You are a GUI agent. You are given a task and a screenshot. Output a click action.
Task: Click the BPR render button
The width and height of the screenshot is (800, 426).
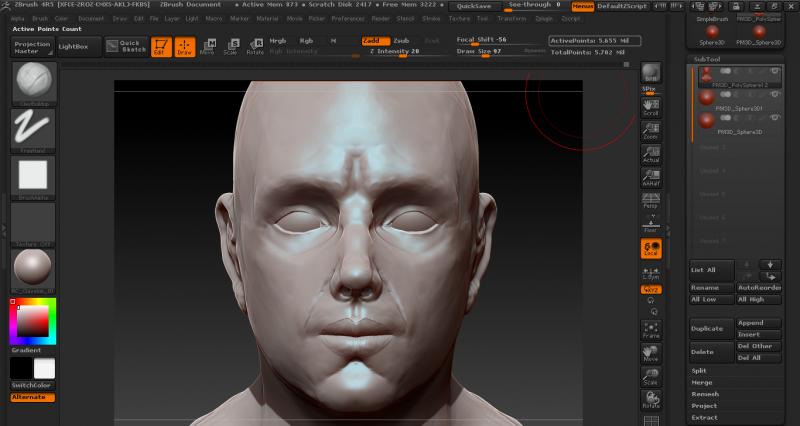tap(651, 74)
